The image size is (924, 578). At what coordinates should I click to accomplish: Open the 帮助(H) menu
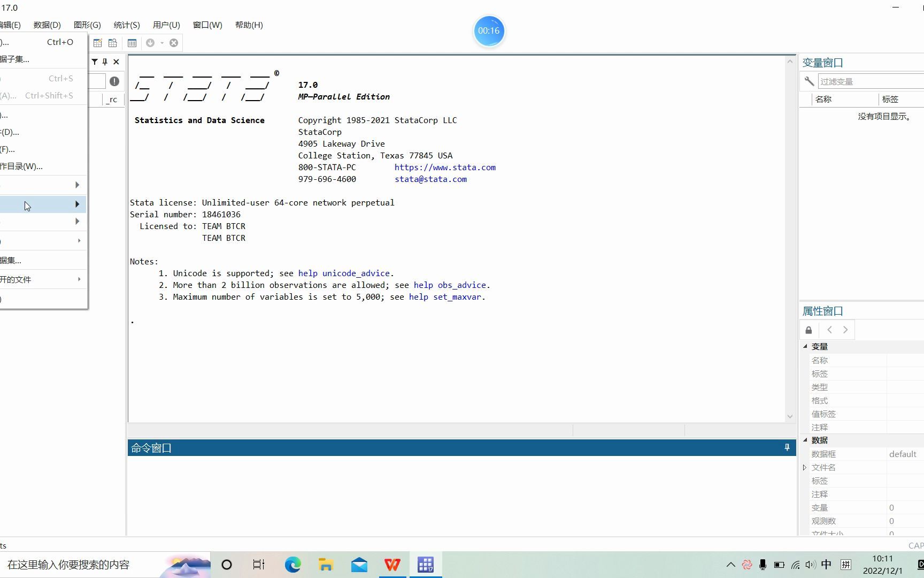tap(249, 25)
